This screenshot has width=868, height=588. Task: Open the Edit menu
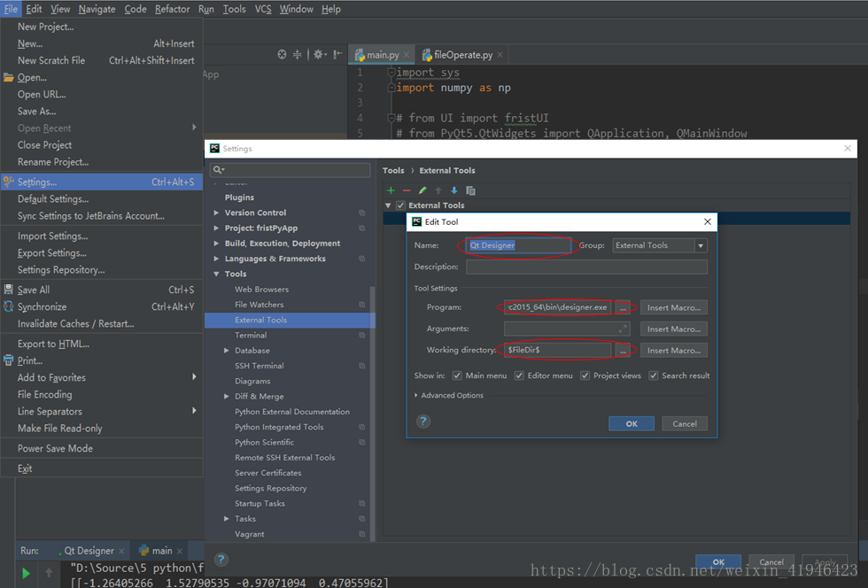click(34, 9)
